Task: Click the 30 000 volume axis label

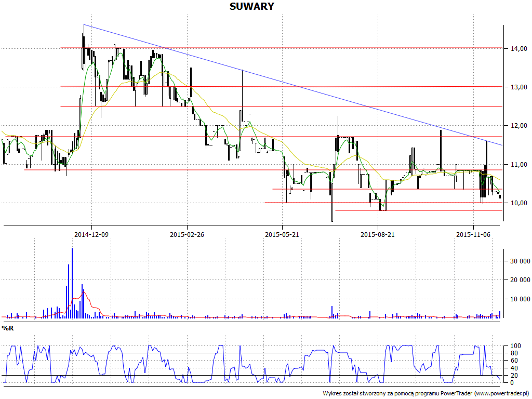Action: pos(520,261)
